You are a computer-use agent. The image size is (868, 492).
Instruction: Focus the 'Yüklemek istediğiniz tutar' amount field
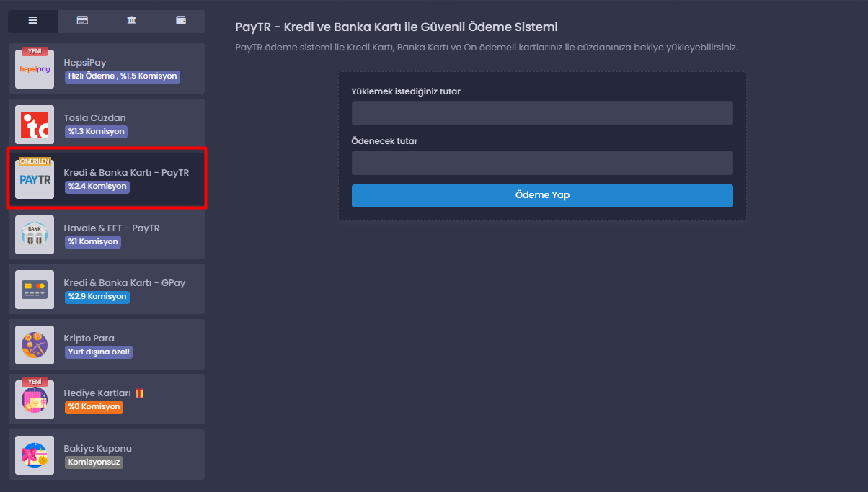(x=542, y=113)
